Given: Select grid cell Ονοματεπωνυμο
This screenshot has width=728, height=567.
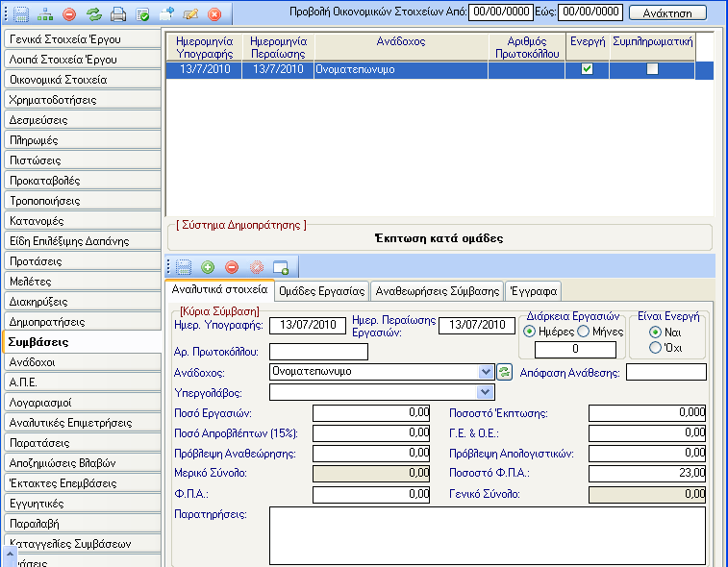Looking at the screenshot, I should pyautogui.click(x=401, y=69).
